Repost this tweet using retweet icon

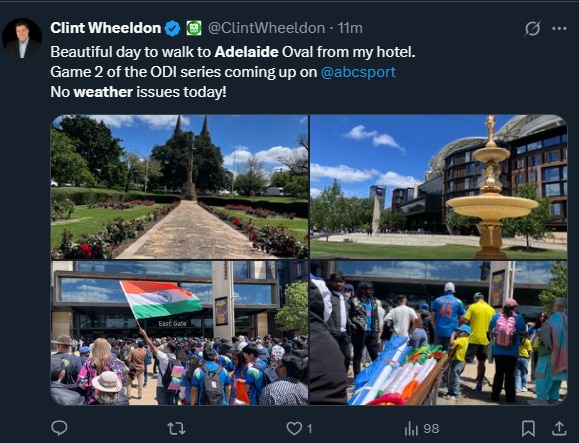point(176,429)
